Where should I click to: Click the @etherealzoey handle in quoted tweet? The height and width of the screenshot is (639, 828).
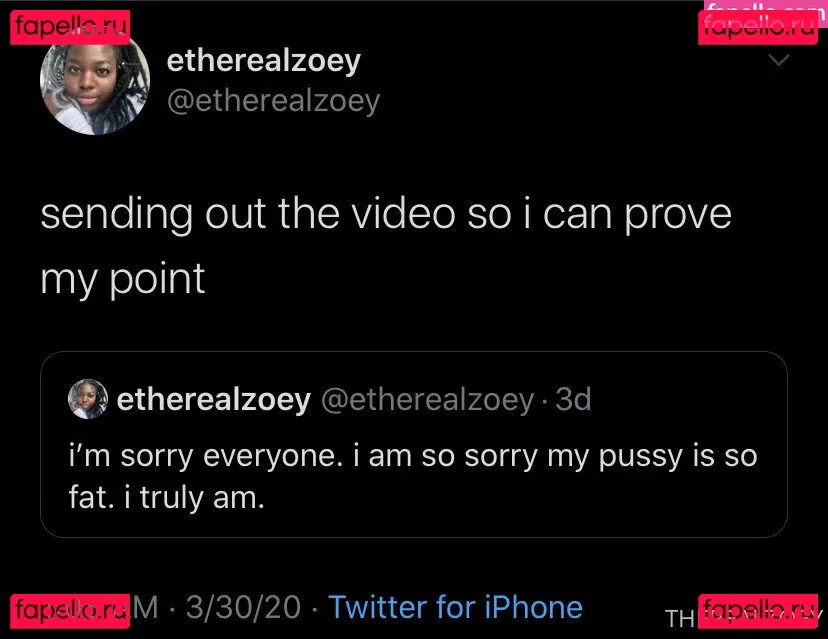(x=427, y=400)
